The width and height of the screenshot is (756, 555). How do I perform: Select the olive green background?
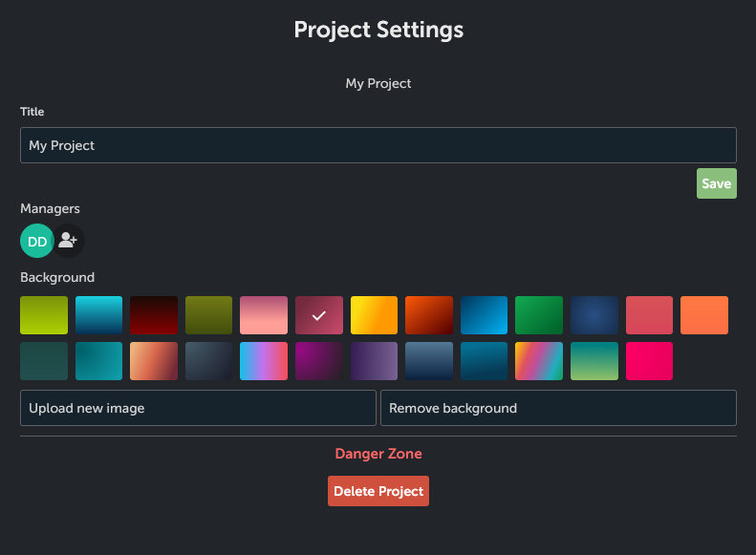(x=208, y=315)
